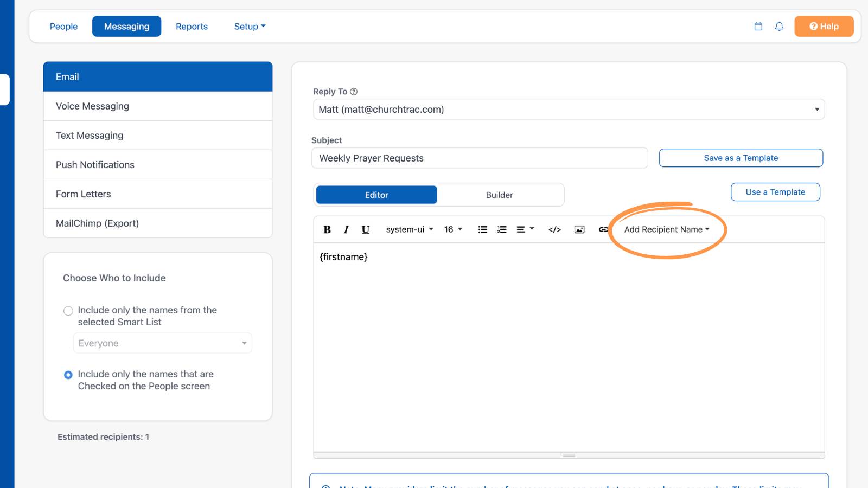
Task: Open the calendar icon in header
Action: (758, 26)
